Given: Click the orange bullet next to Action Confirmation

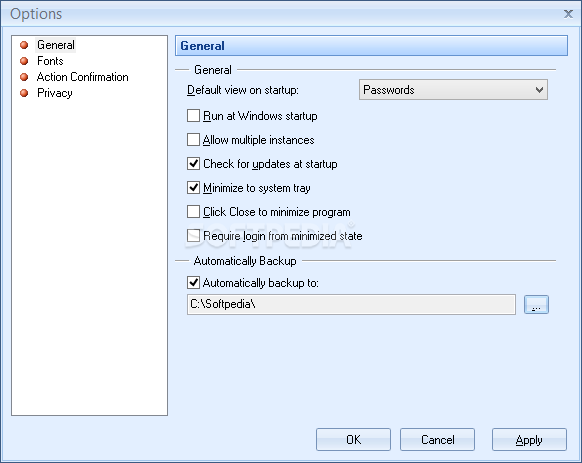Looking at the screenshot, I should point(24,77).
